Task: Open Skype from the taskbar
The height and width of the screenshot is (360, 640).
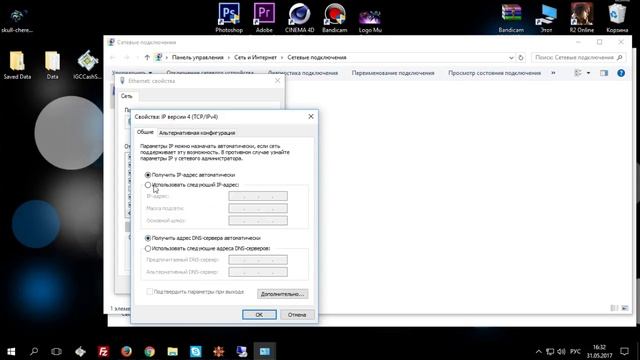Action: [x=196, y=351]
